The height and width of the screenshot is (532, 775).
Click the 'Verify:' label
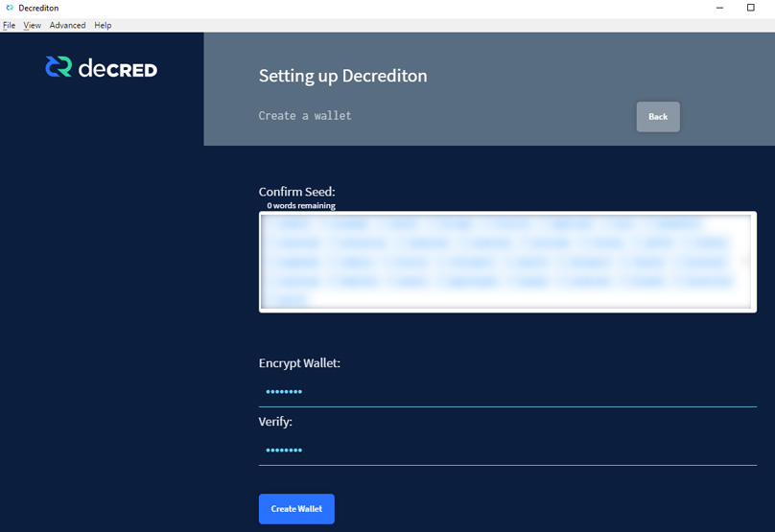[275, 422]
